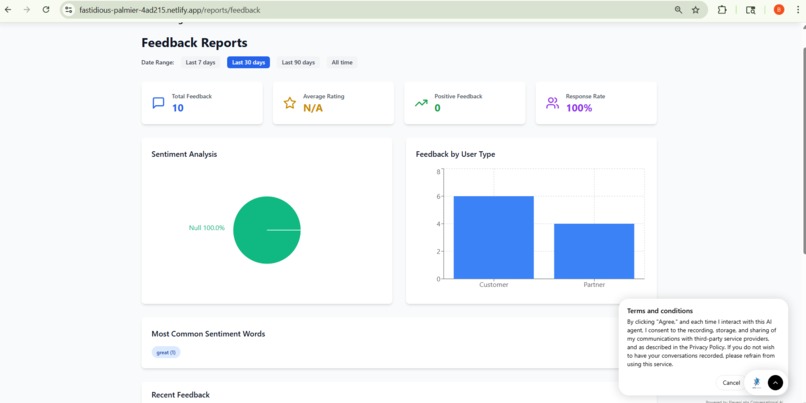Click the Customer bar in chart
Screen dimensions: 806x403
493,237
